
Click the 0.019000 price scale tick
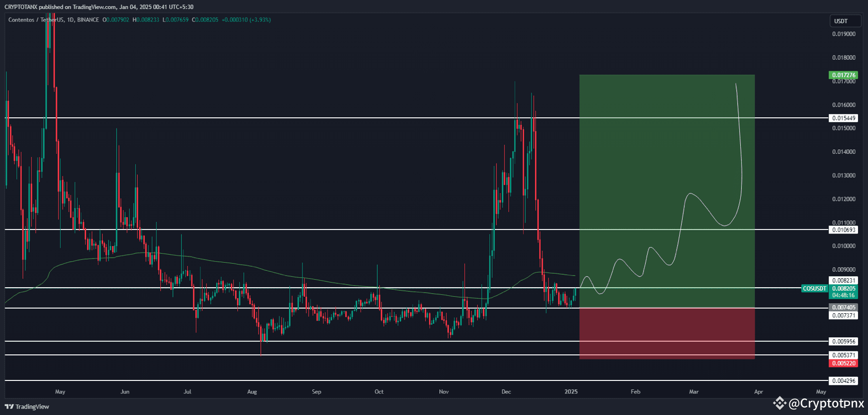843,34
